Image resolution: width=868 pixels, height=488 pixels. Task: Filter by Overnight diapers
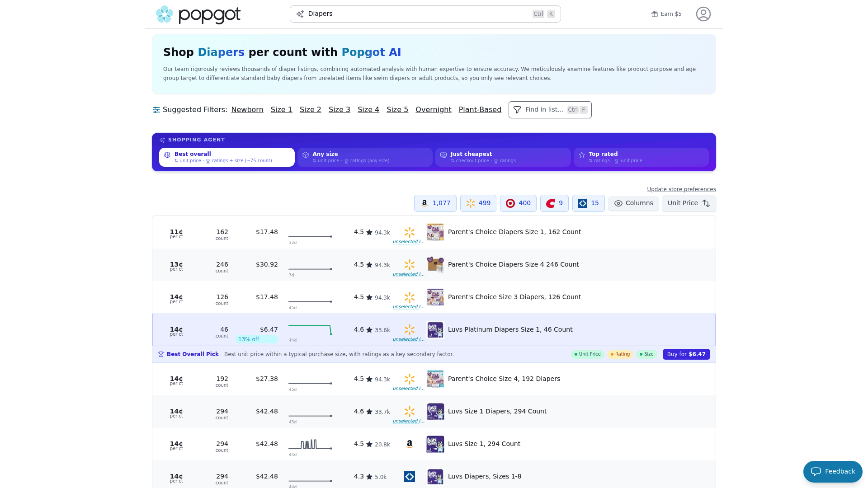point(434,110)
